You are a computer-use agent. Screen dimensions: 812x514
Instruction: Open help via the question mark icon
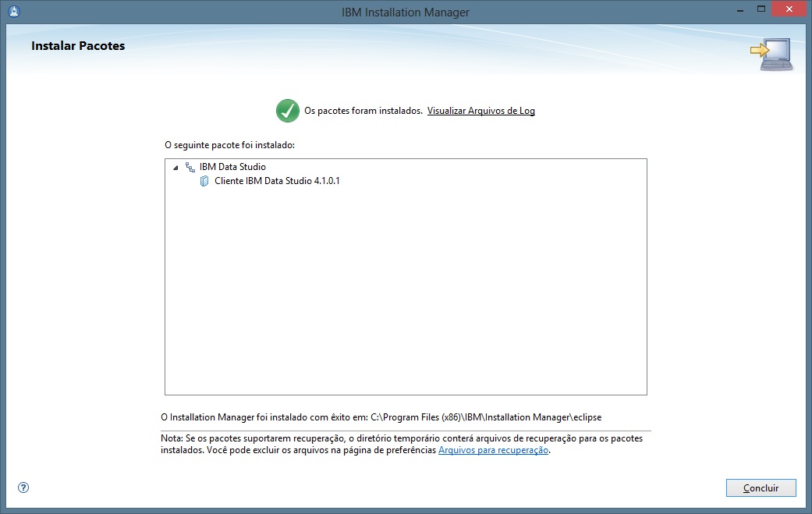pyautogui.click(x=23, y=487)
